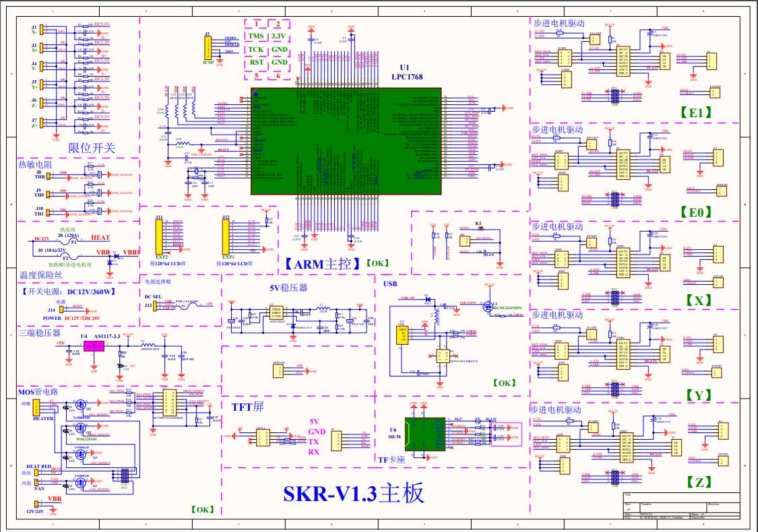Image resolution: width=758 pixels, height=532 pixels.
Task: Click the J4 Y- endstop connector
Action: (x=42, y=66)
